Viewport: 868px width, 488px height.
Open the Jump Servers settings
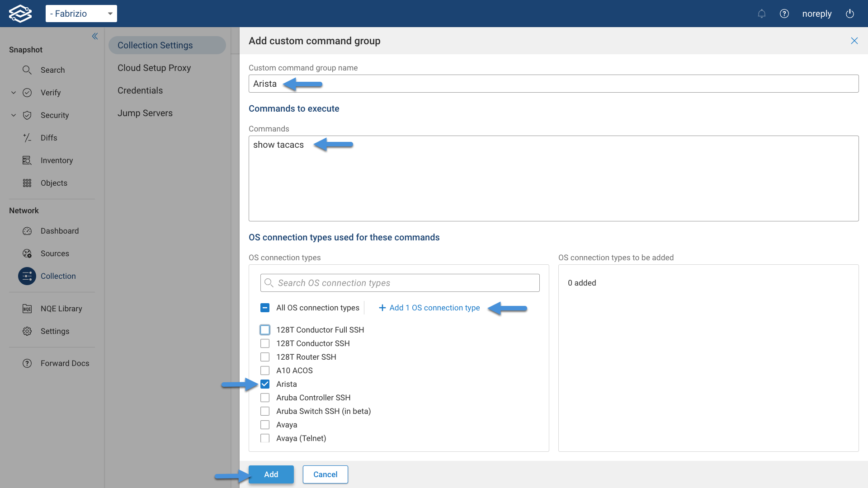[x=145, y=113]
